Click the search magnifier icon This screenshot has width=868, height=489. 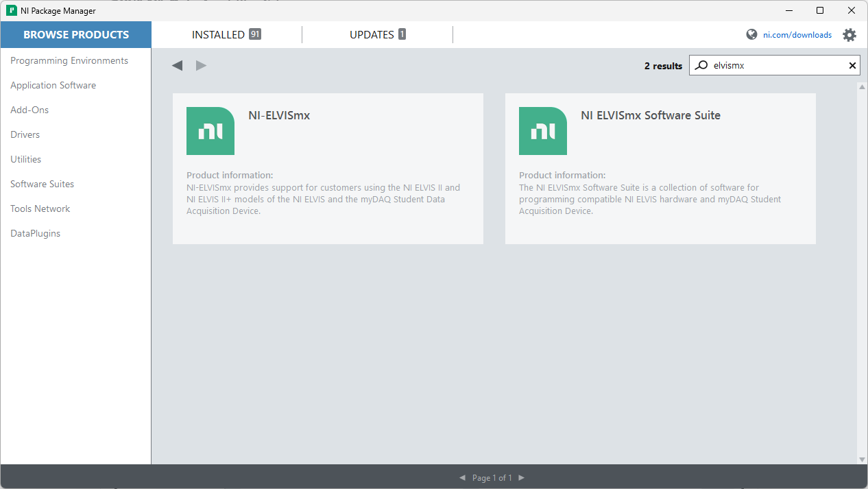(x=701, y=66)
